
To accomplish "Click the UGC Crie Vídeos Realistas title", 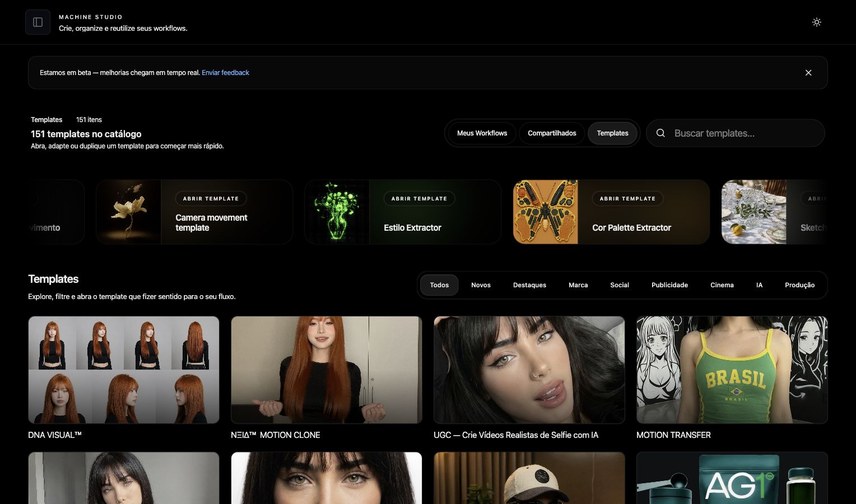I will [516, 435].
